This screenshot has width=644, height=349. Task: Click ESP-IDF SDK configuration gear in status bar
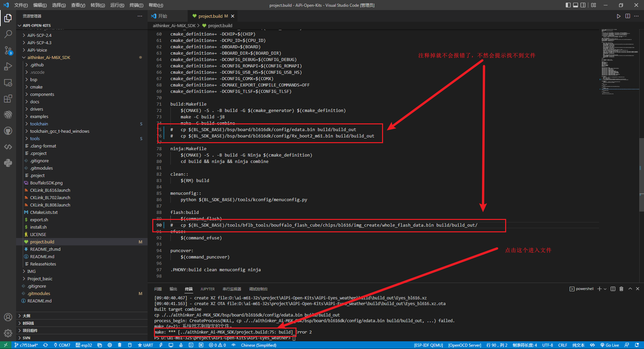click(110, 345)
